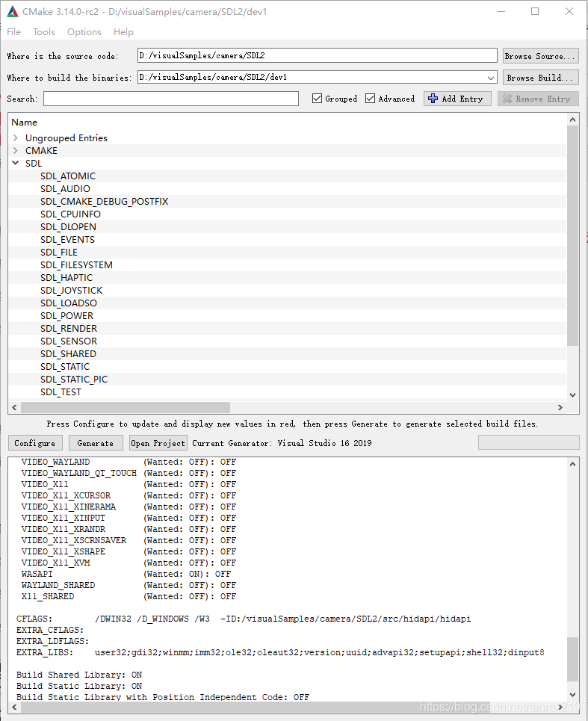The image size is (588, 721).
Task: Select the SDL_TEST entry
Action: 61,392
